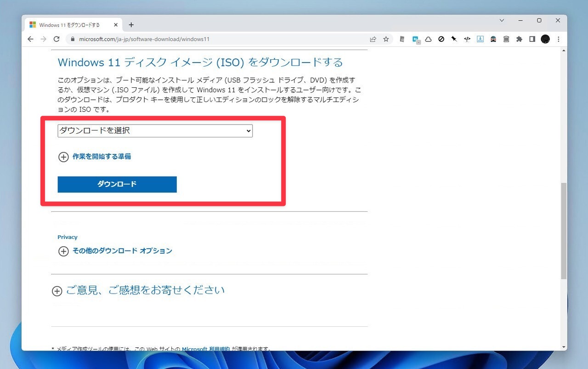Click the code snippet </> extension icon

tap(467, 39)
